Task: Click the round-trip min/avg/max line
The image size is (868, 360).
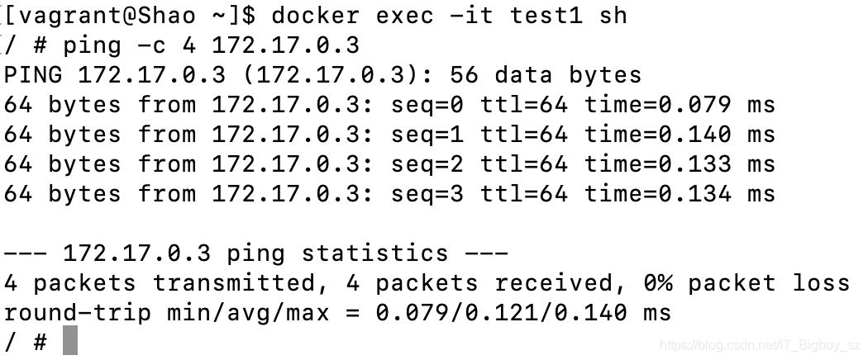Action: 337,313
